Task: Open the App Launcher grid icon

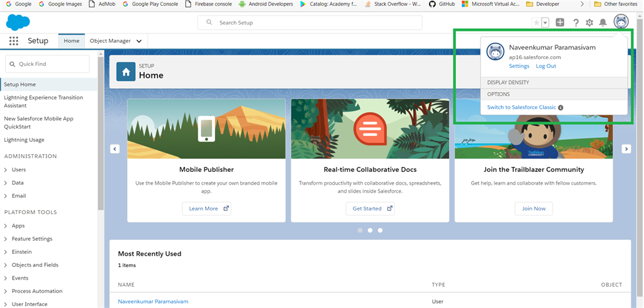Action: (14, 41)
